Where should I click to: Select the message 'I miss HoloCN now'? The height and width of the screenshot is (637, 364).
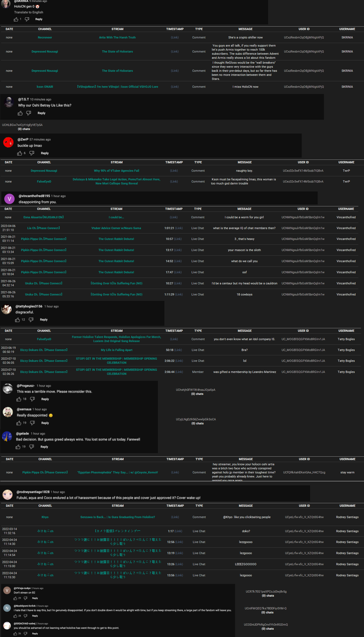pyautogui.click(x=245, y=87)
